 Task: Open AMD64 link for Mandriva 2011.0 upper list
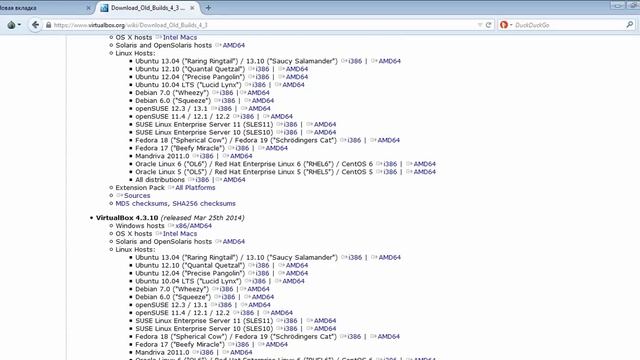pyautogui.click(x=241, y=156)
